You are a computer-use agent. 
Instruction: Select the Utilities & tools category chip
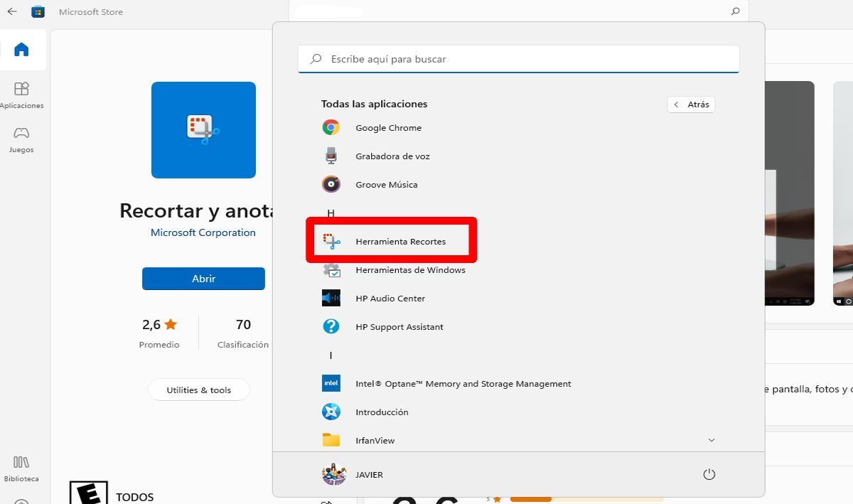pos(199,390)
